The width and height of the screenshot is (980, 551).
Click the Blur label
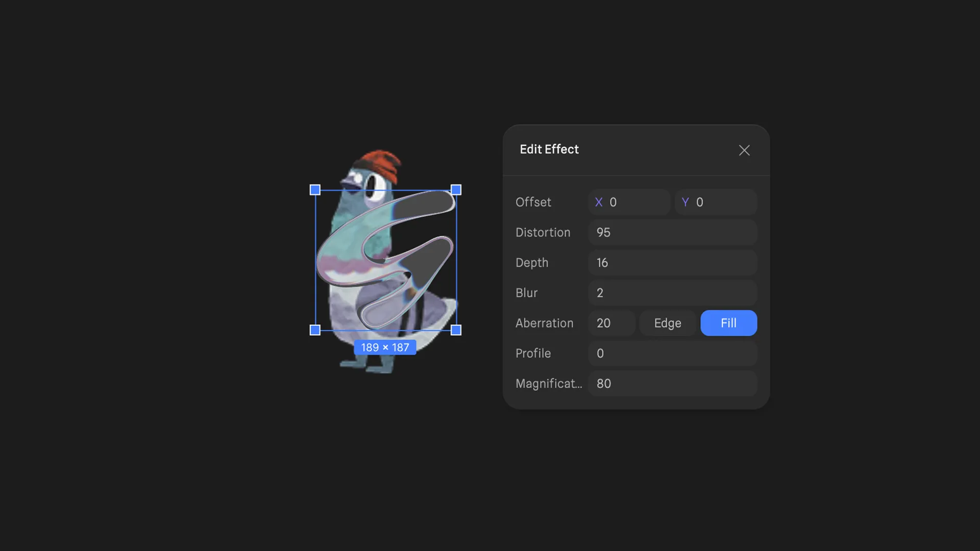pyautogui.click(x=527, y=293)
